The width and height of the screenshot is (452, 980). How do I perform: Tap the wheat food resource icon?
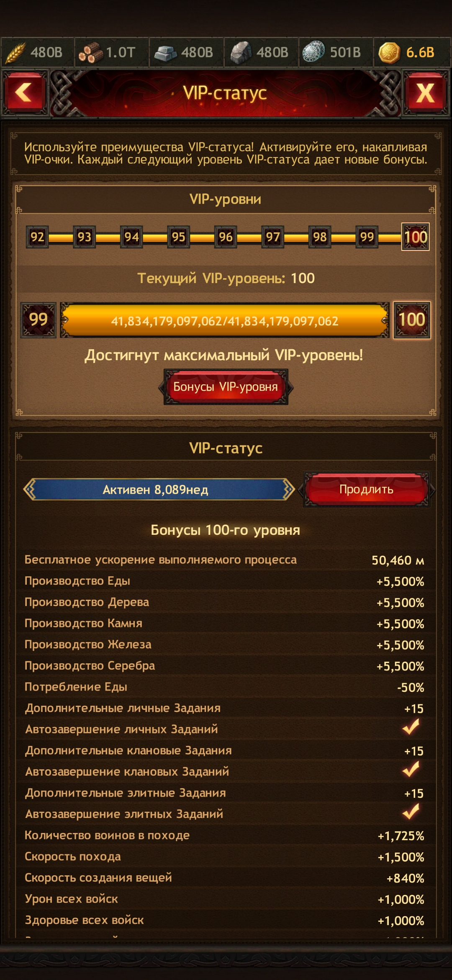pos(15,53)
